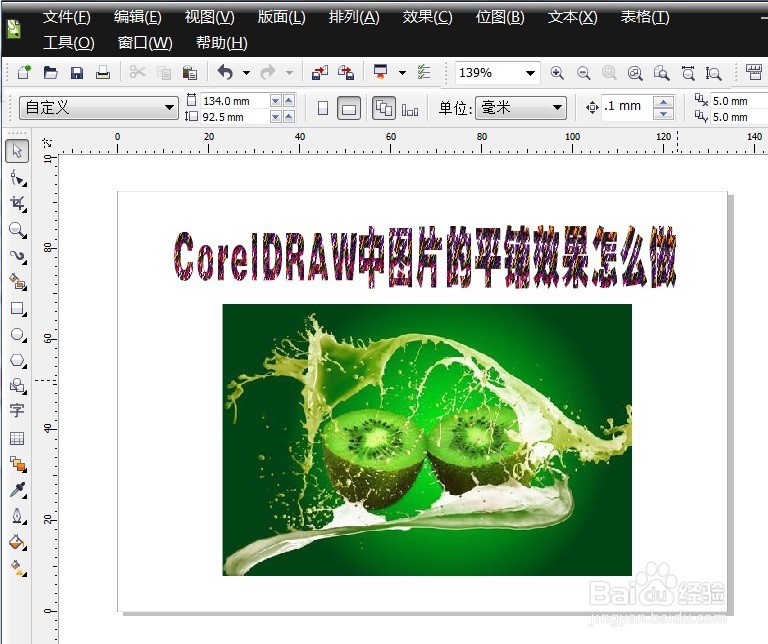768x644 pixels.
Task: Expand the undo history dropdown arrow
Action: (x=246, y=73)
